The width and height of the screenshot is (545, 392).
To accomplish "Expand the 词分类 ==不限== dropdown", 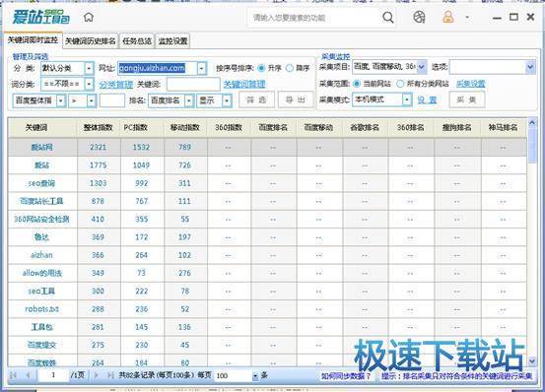I will [x=89, y=84].
